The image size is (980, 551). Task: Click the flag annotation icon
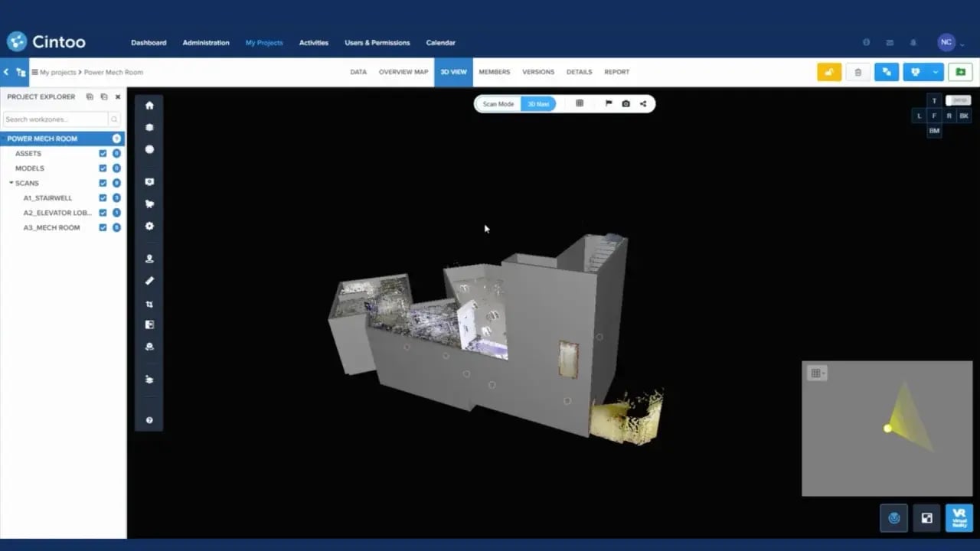point(609,104)
